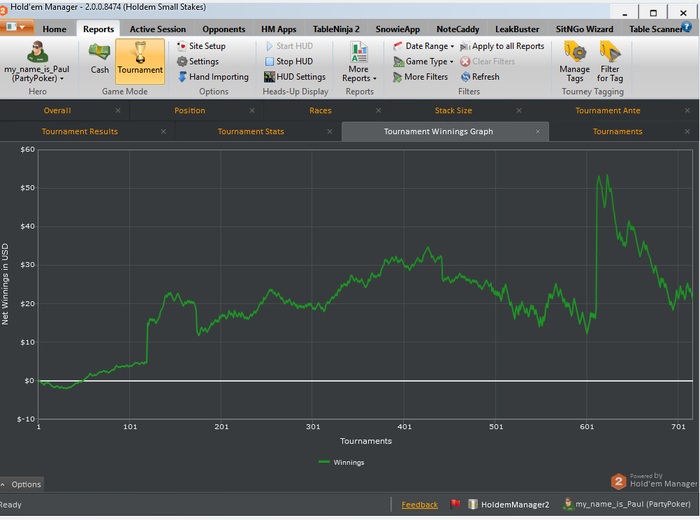Click the Clear Filters icon
The image size is (700, 520).
pyautogui.click(x=465, y=62)
